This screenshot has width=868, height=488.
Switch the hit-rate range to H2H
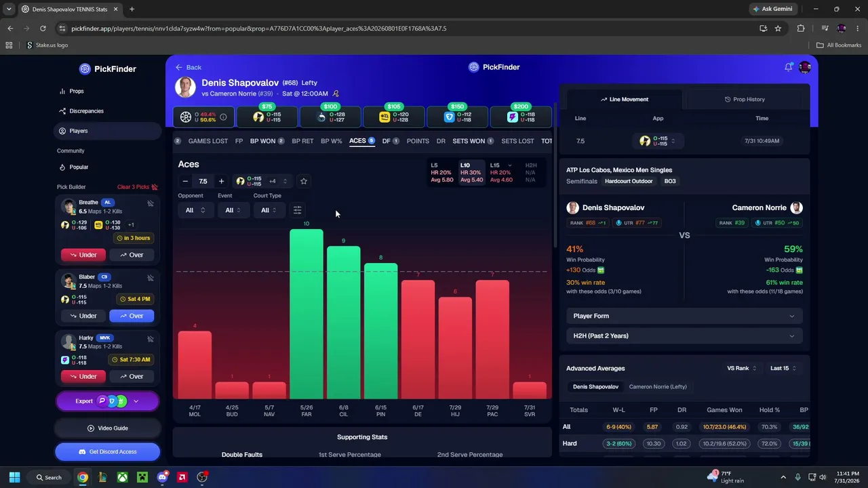click(531, 173)
